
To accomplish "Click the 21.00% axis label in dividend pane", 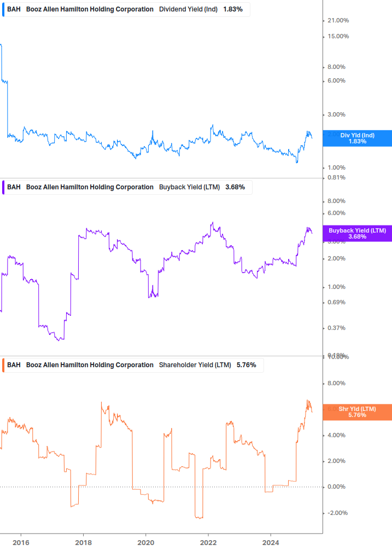I will [338, 20].
